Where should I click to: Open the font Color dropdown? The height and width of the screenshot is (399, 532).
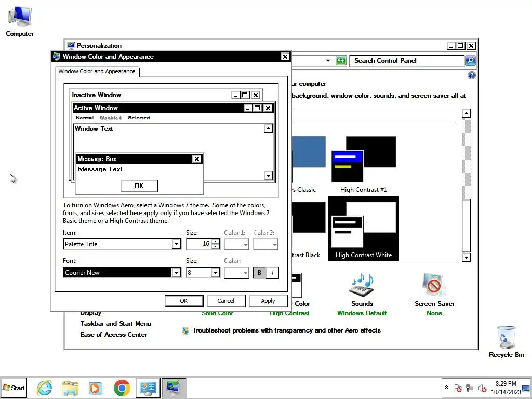pyautogui.click(x=236, y=272)
